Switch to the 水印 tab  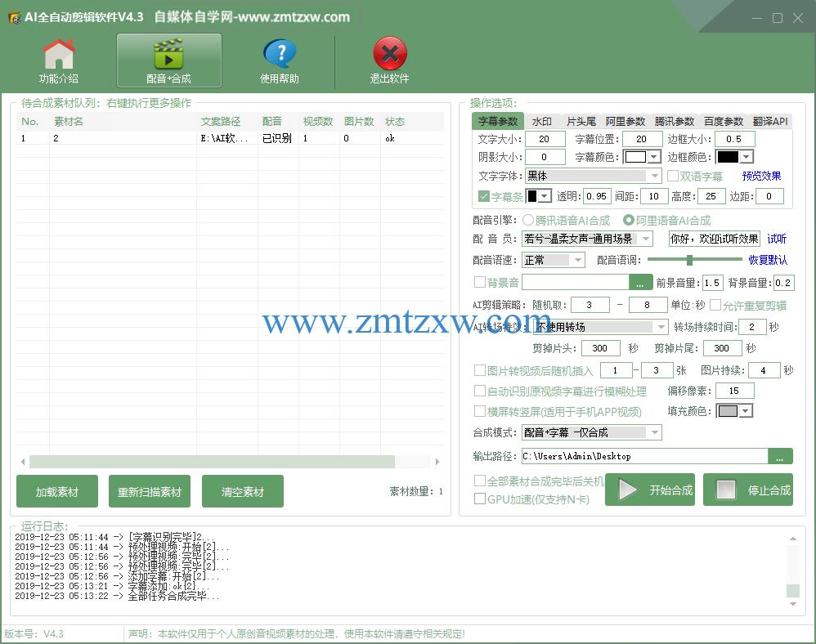coord(541,120)
